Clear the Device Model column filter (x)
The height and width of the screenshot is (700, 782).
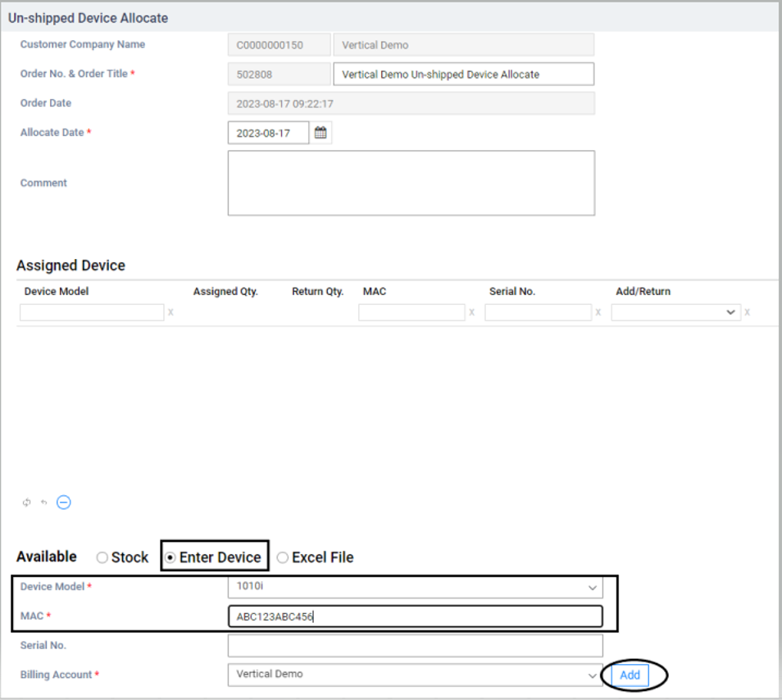point(170,312)
